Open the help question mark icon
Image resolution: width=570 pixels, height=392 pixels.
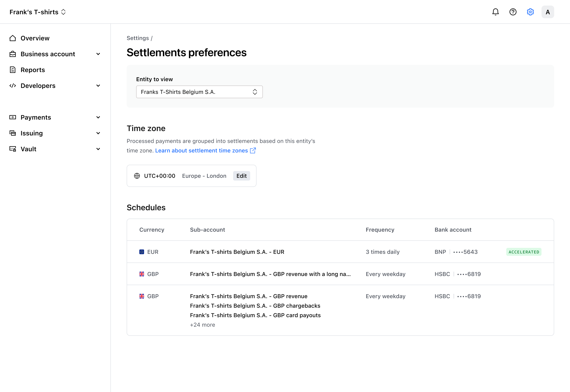[x=513, y=12]
